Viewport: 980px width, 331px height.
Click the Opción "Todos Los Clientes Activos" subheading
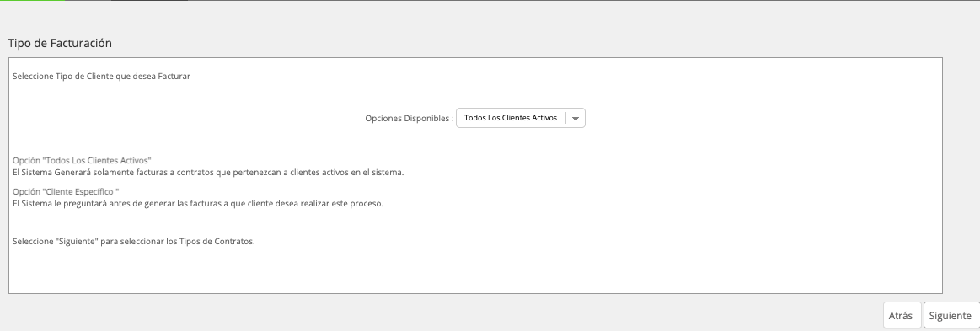pos(82,161)
